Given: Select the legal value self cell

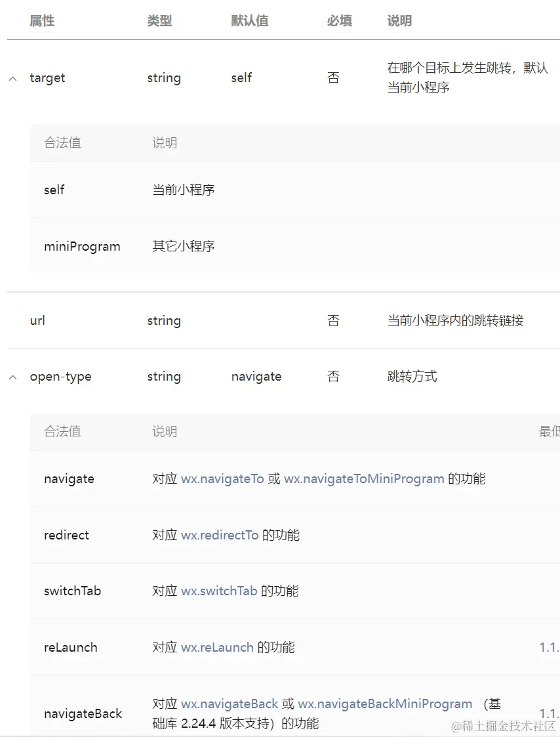Looking at the screenshot, I should coord(54,190).
